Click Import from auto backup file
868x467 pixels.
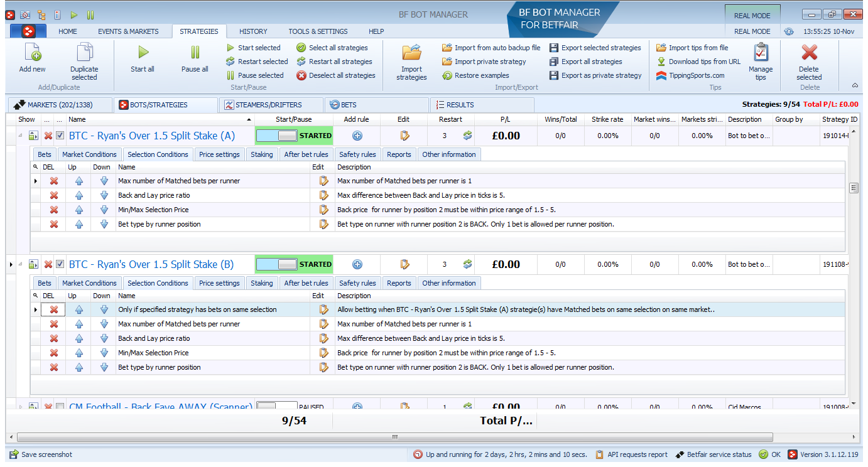491,48
